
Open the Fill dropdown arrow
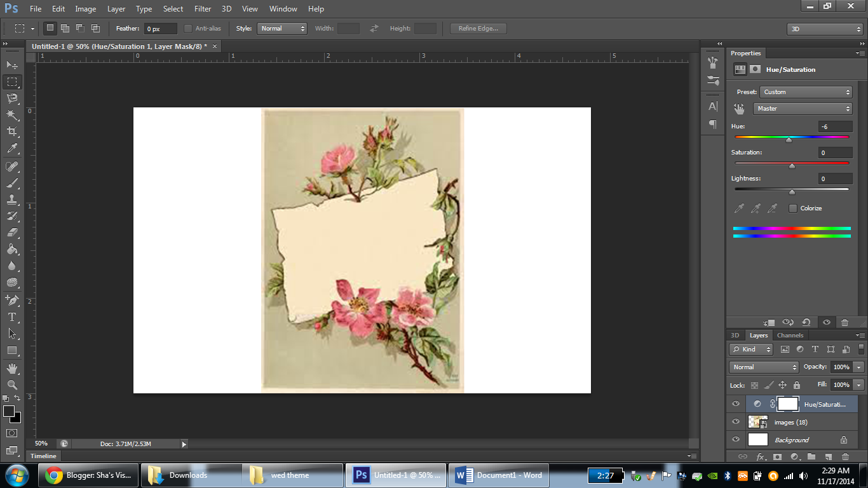pyautogui.click(x=859, y=385)
